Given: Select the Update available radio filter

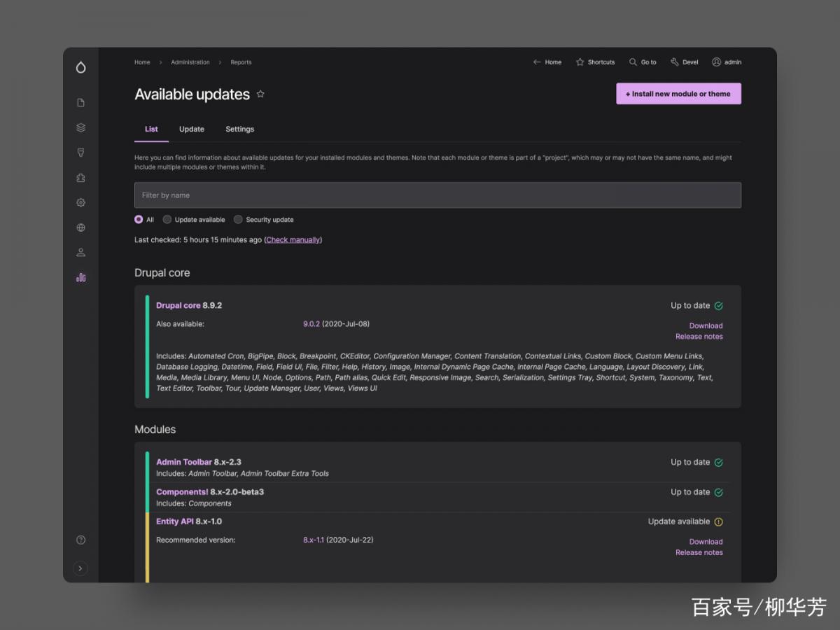Looking at the screenshot, I should tap(167, 219).
